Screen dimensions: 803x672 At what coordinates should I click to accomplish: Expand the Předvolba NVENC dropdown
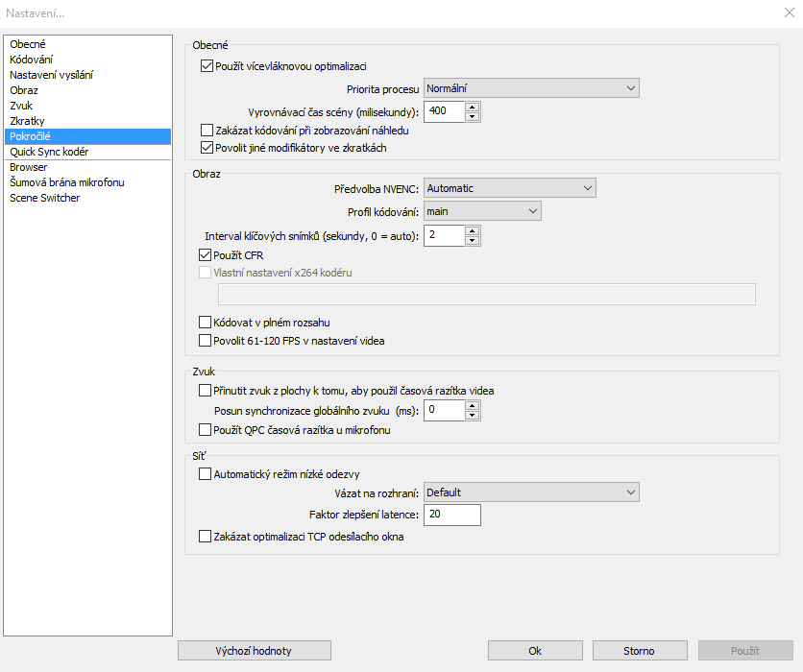(x=509, y=188)
